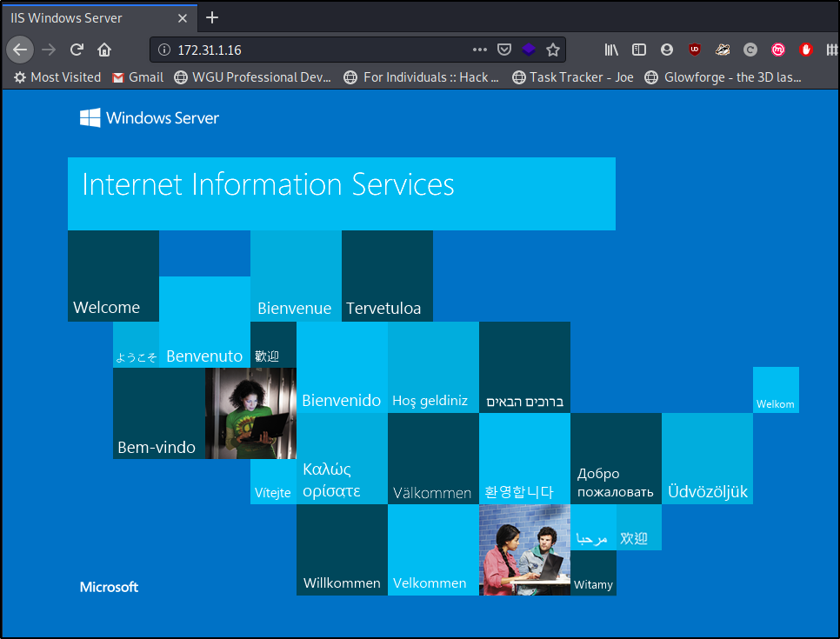Click the Καλώς ορίσατε tile

342,458
